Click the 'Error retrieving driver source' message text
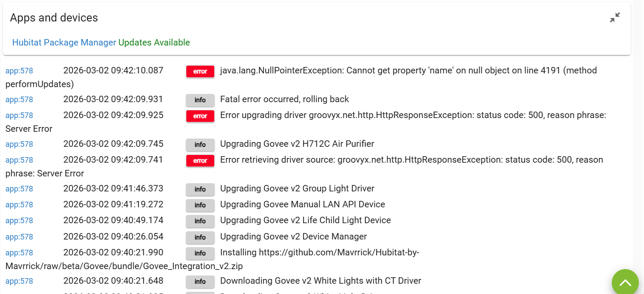 point(304,167)
